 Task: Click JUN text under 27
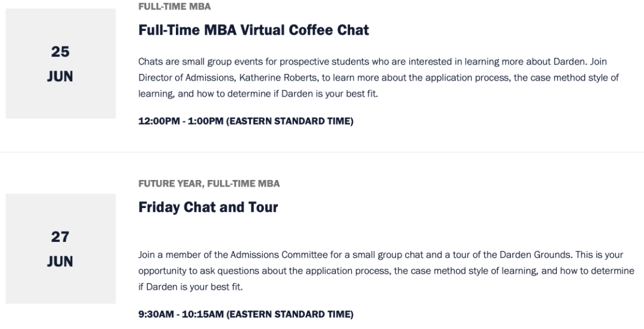click(60, 262)
